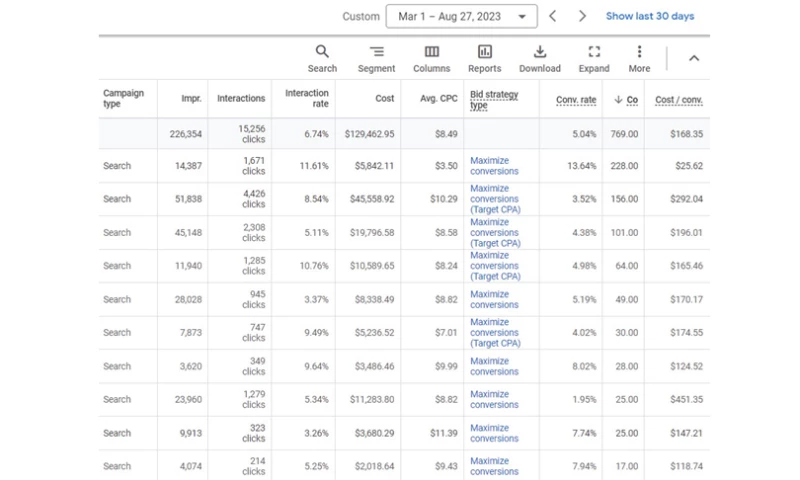Collapse the toolbar with chevron arrow

point(693,58)
